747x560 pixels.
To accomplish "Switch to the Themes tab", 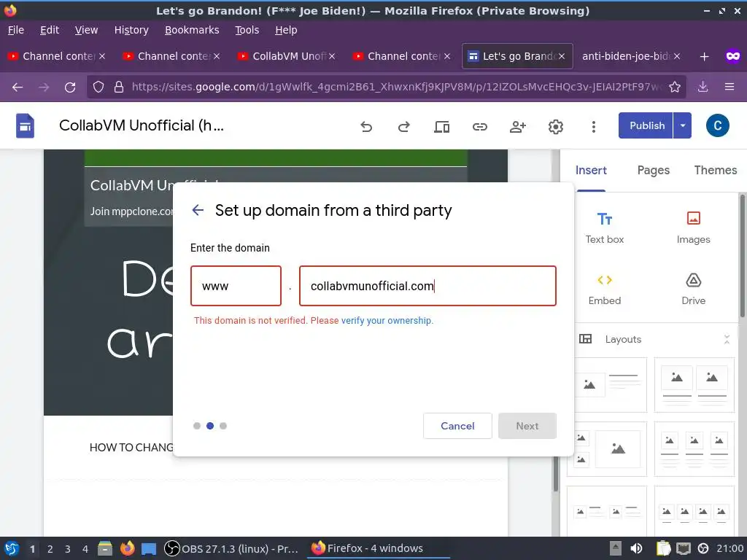I will point(715,171).
